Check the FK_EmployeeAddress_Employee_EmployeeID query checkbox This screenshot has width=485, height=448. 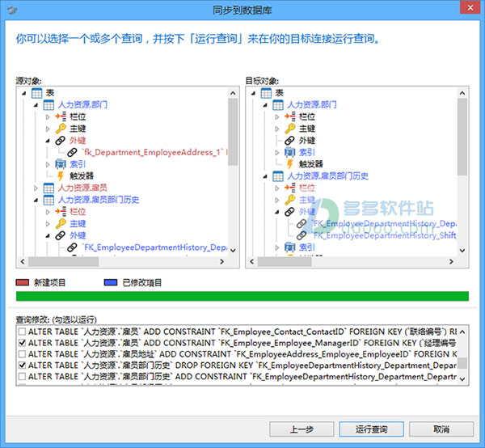[x=22, y=354]
